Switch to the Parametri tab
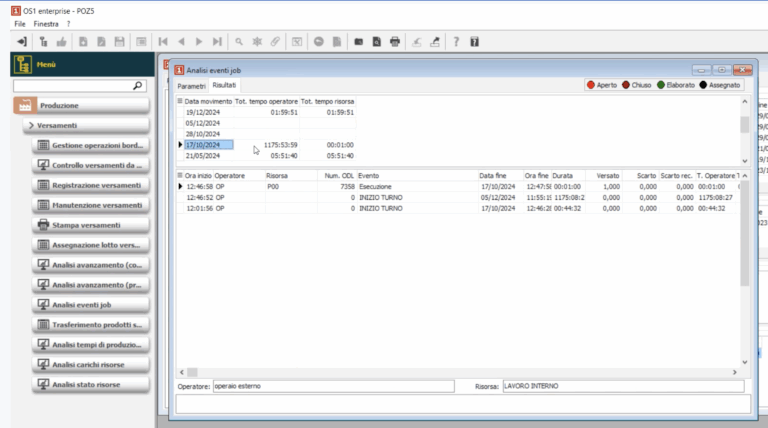The height and width of the screenshot is (428, 768). point(191,86)
